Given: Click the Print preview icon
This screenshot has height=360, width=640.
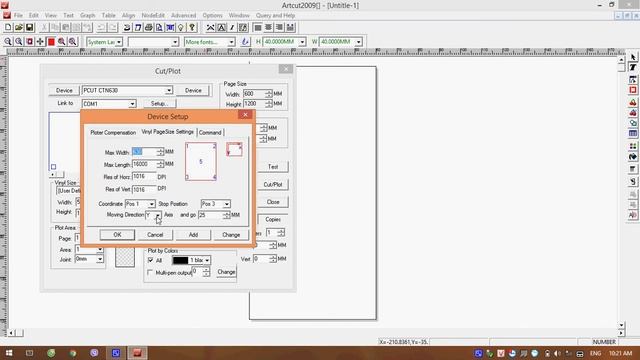Looking at the screenshot, I should (159, 27).
